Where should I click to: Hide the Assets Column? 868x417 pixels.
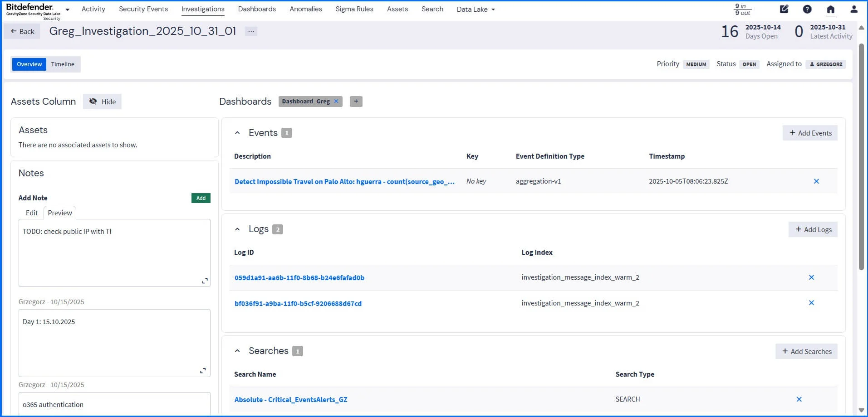tap(102, 102)
